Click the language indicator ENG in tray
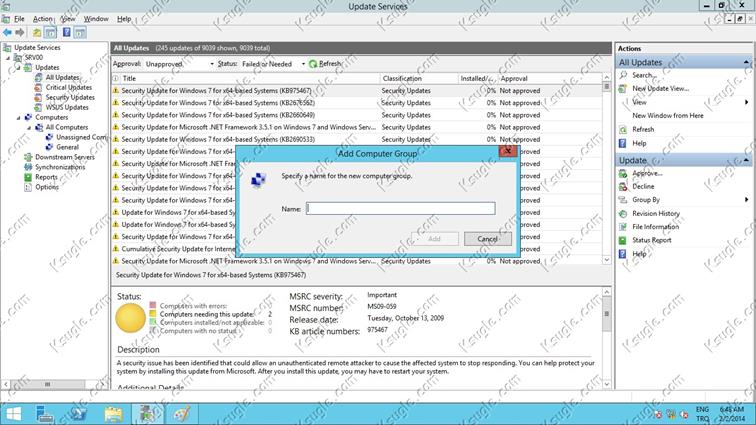Screen dimensions: 756x425 [x=702, y=410]
